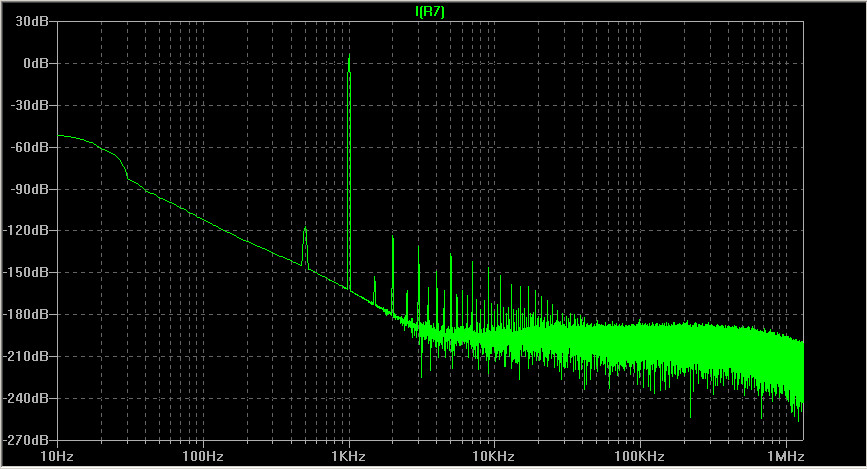Click the 100Hz frequency axis label

click(202, 457)
